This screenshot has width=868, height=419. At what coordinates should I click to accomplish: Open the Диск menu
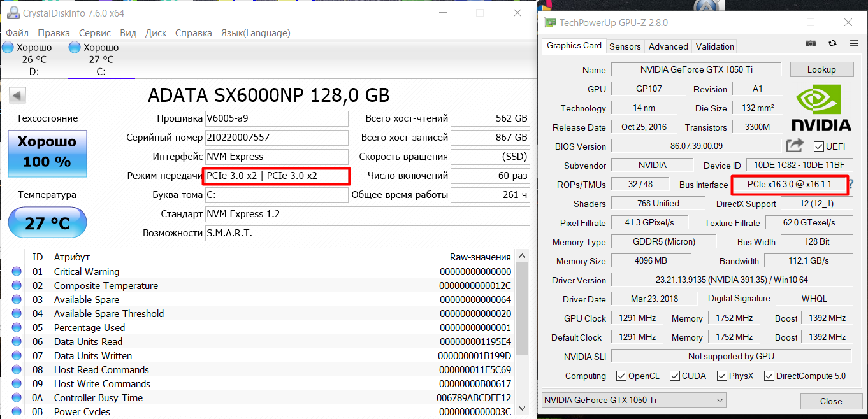pos(156,33)
